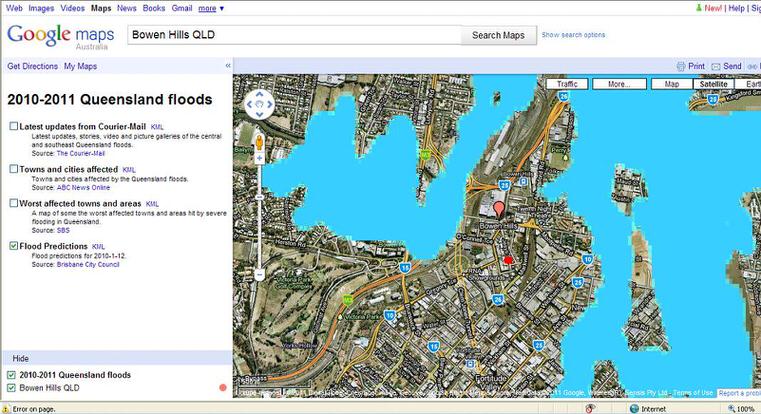Screen dimensions: 761x414
Task: Click the Print icon
Action: click(680, 66)
